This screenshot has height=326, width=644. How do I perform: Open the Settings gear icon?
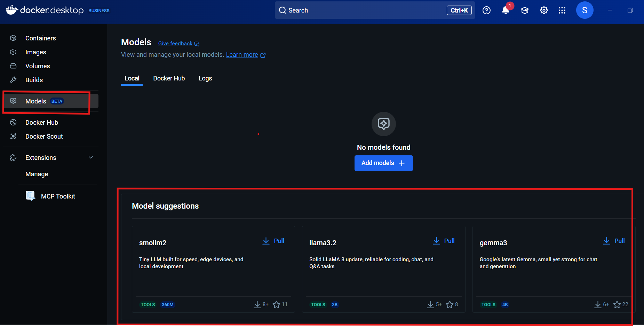point(544,10)
